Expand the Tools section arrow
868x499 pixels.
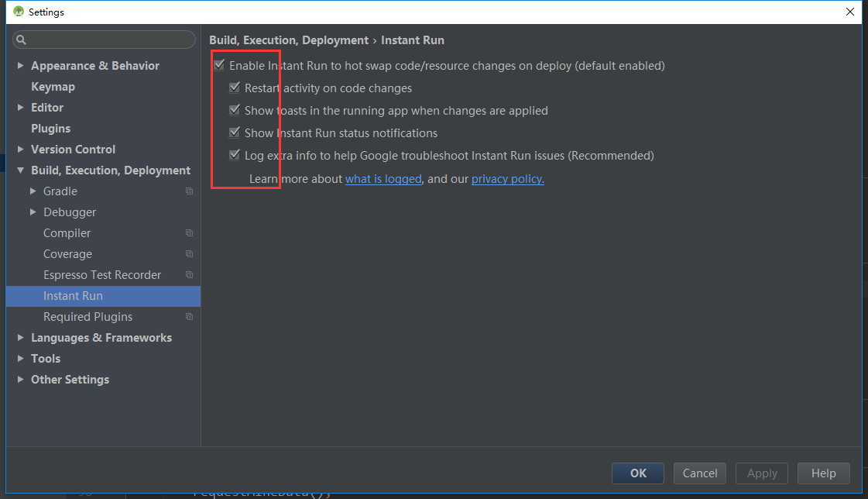pos(20,358)
